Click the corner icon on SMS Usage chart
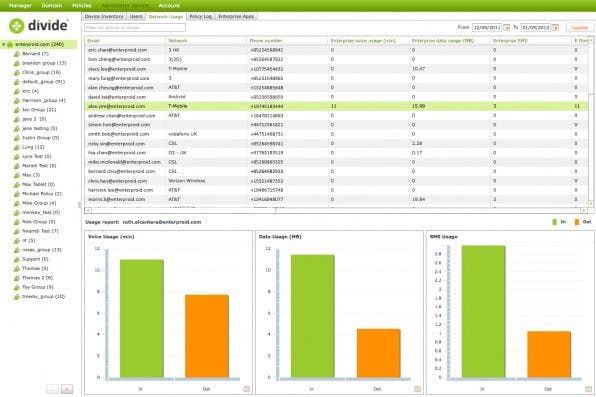The image size is (596, 397). click(588, 389)
